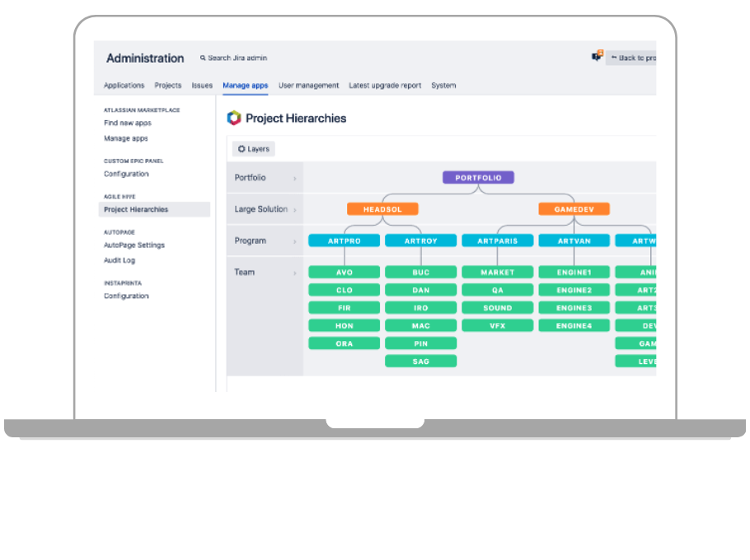Click the Administration heading

pos(145,58)
